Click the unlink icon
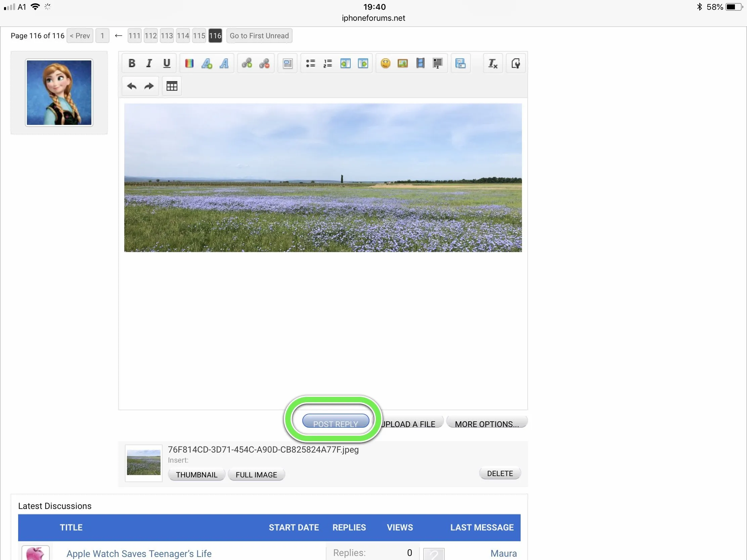This screenshot has width=747, height=560. pyautogui.click(x=264, y=63)
